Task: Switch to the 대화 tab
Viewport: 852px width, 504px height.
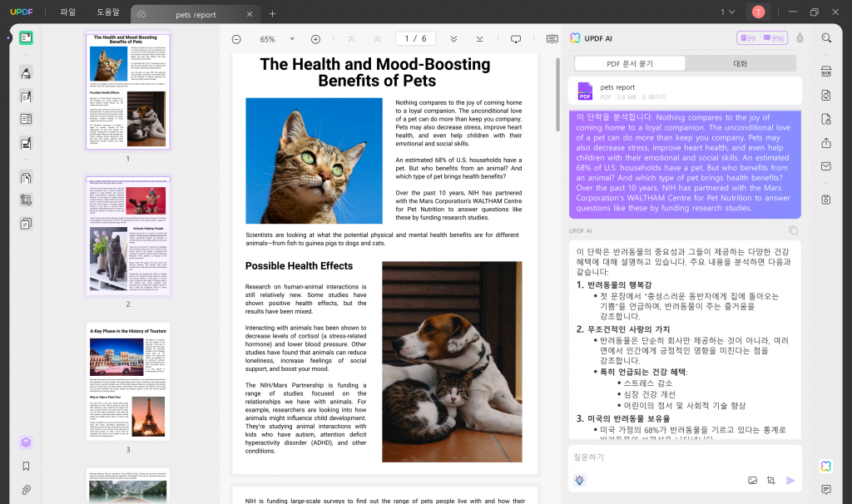Action: click(x=740, y=63)
